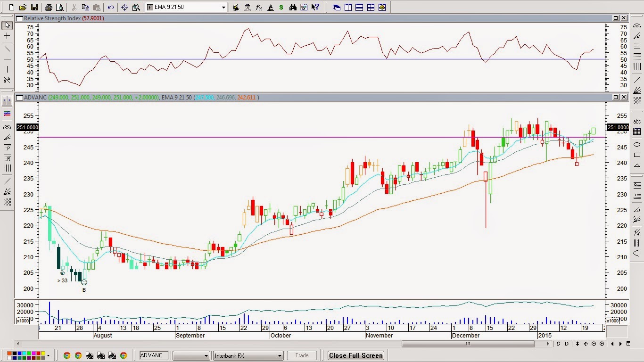Expand the color palette dropdown arrow
Viewport: 644px width, 362px height.
click(49, 355)
